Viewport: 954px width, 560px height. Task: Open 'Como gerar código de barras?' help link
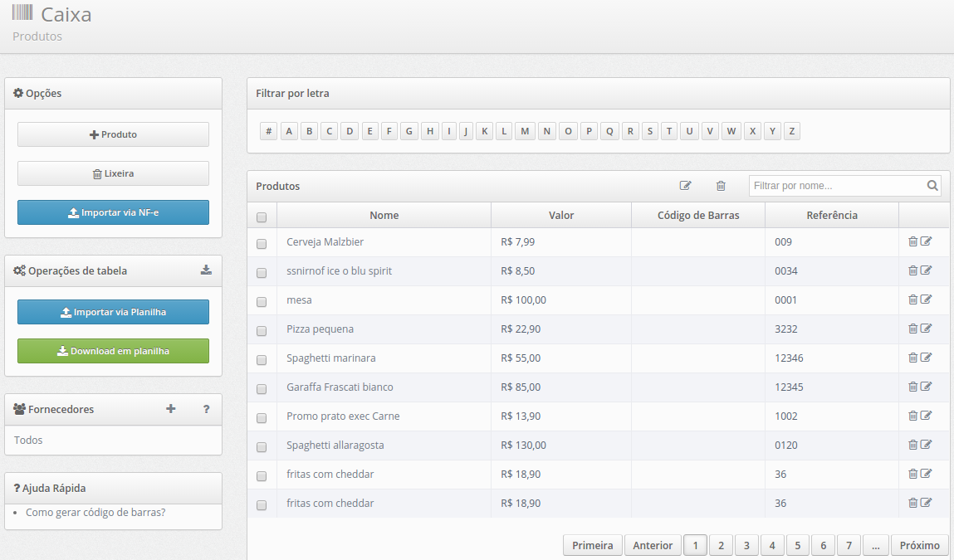pos(95,512)
